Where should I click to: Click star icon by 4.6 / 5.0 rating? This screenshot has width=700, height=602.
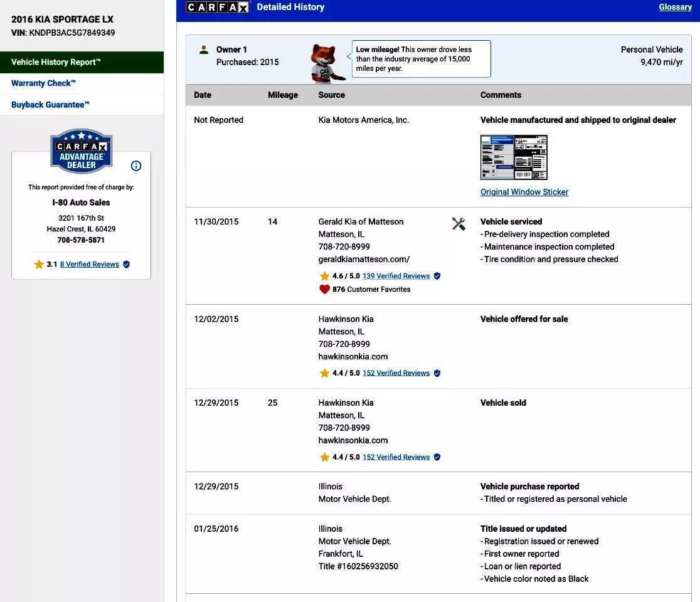click(324, 276)
